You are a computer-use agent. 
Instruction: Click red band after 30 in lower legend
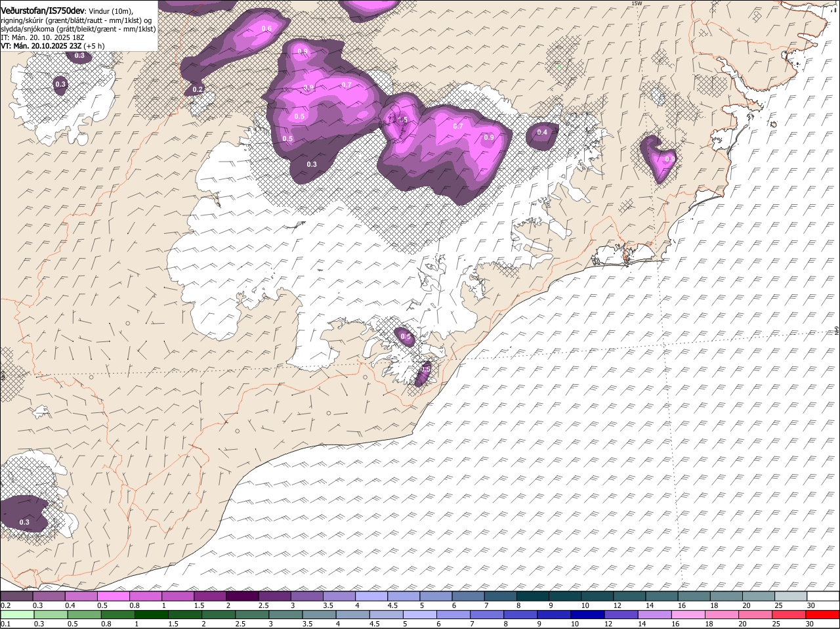click(824, 615)
